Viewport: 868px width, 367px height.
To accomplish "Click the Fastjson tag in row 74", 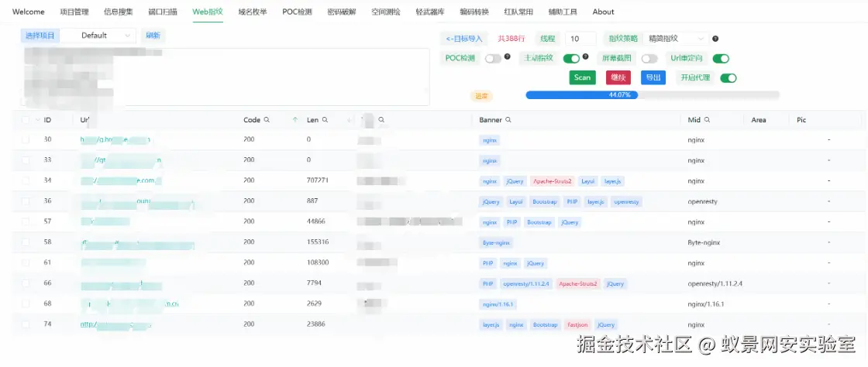I will pos(577,324).
